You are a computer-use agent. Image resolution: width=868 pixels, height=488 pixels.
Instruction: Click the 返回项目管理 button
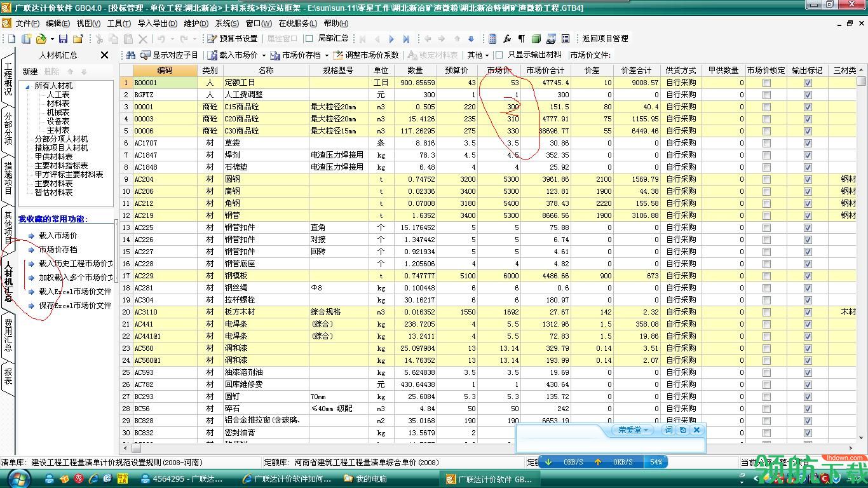click(605, 39)
